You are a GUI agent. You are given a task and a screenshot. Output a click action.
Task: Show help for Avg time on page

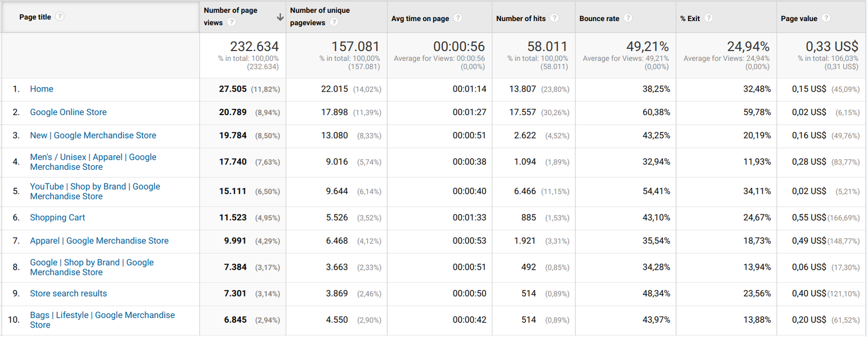pyautogui.click(x=458, y=18)
